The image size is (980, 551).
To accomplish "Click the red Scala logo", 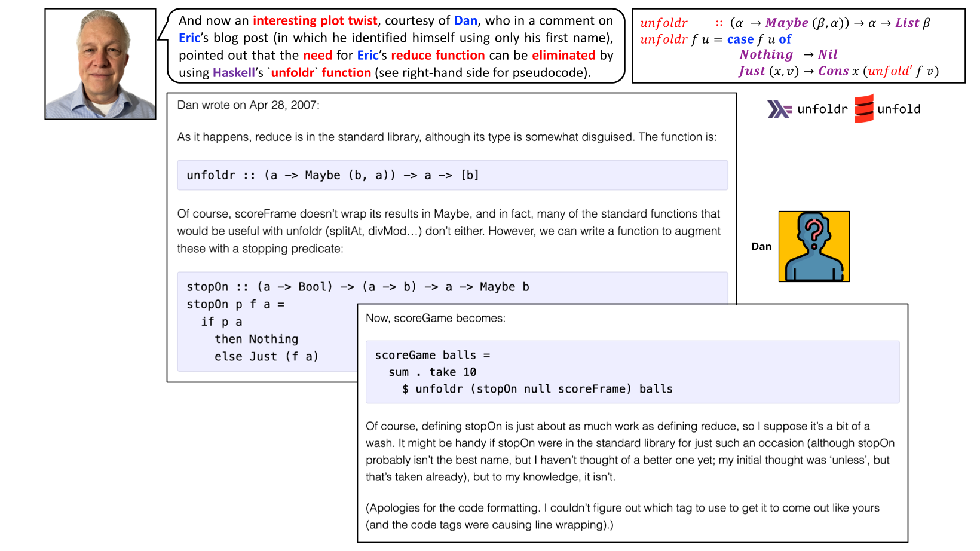I will (864, 109).
